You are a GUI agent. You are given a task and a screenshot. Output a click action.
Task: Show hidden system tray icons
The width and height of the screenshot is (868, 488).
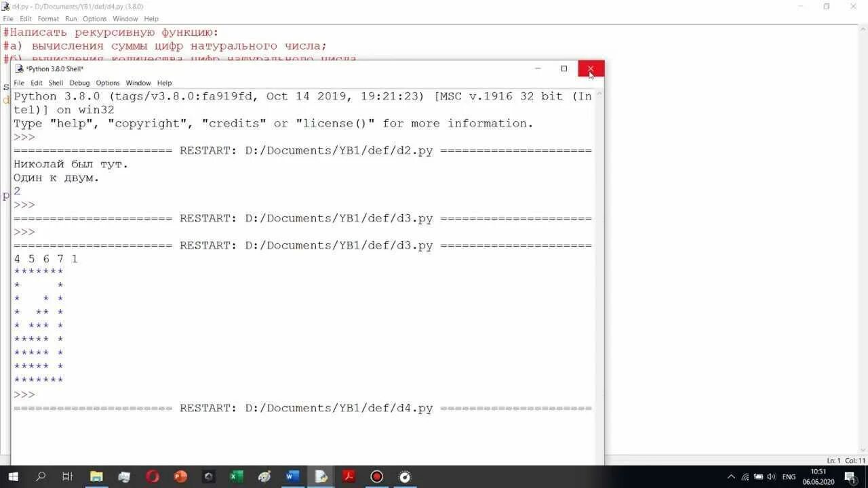[x=731, y=476]
